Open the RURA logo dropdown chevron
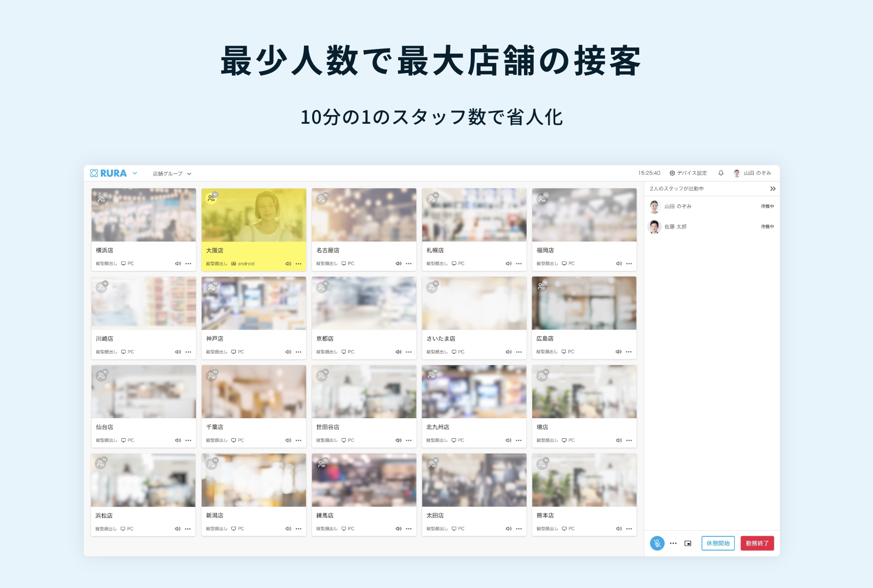Screen dimensions: 873x588 coord(135,173)
